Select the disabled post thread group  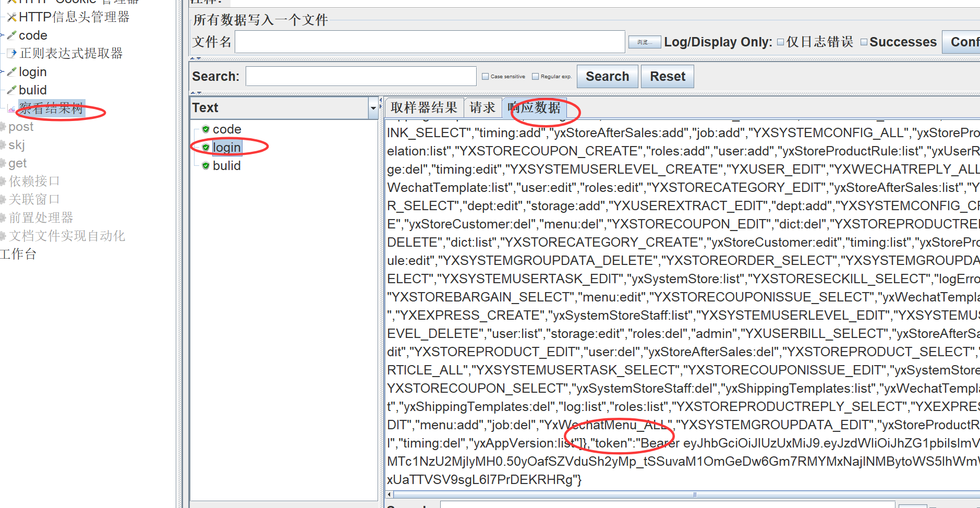[x=21, y=127]
